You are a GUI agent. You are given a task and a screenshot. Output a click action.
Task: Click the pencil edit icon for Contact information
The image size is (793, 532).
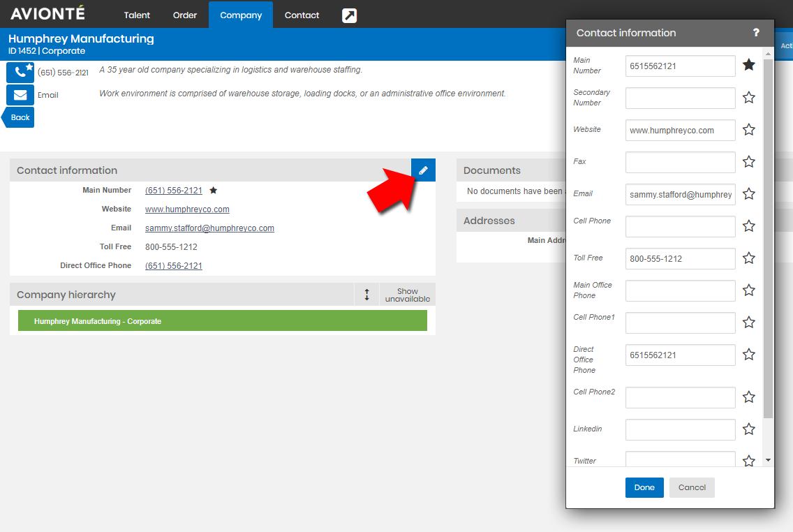click(x=423, y=170)
